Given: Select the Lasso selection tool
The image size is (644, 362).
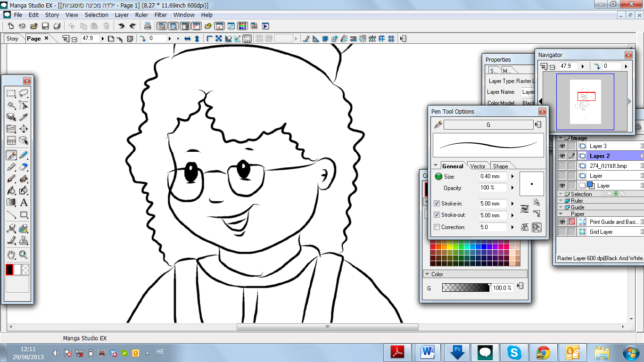Looking at the screenshot, I should coord(24,93).
